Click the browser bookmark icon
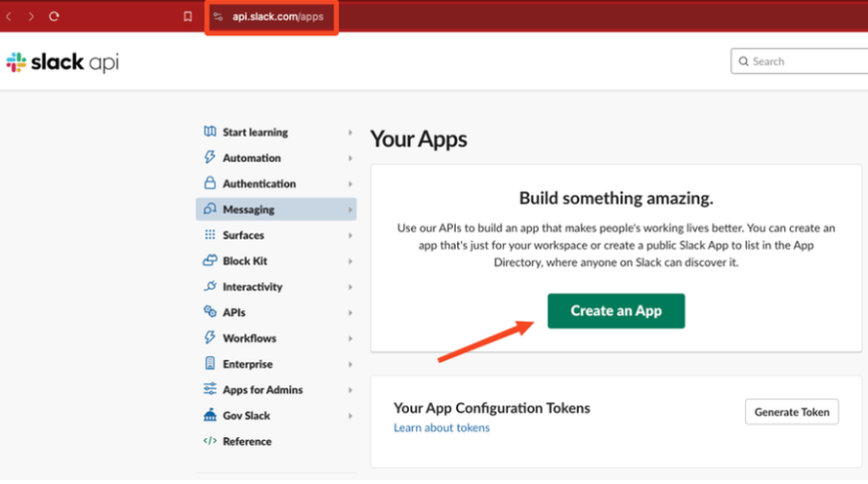 click(188, 16)
